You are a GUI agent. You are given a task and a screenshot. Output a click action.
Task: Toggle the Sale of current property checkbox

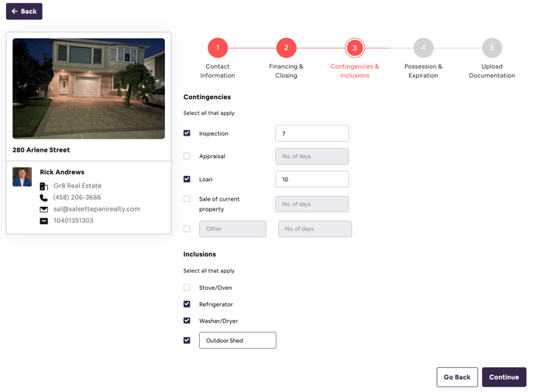tap(187, 198)
